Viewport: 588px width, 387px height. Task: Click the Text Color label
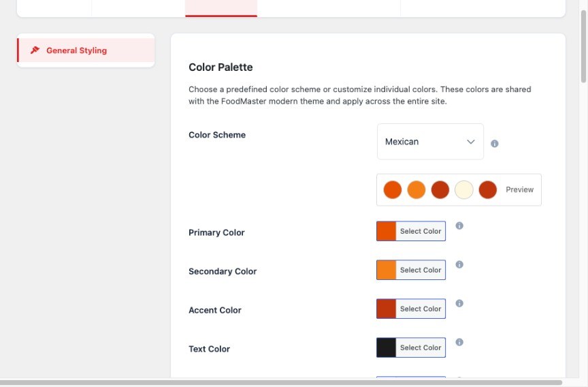tap(209, 349)
